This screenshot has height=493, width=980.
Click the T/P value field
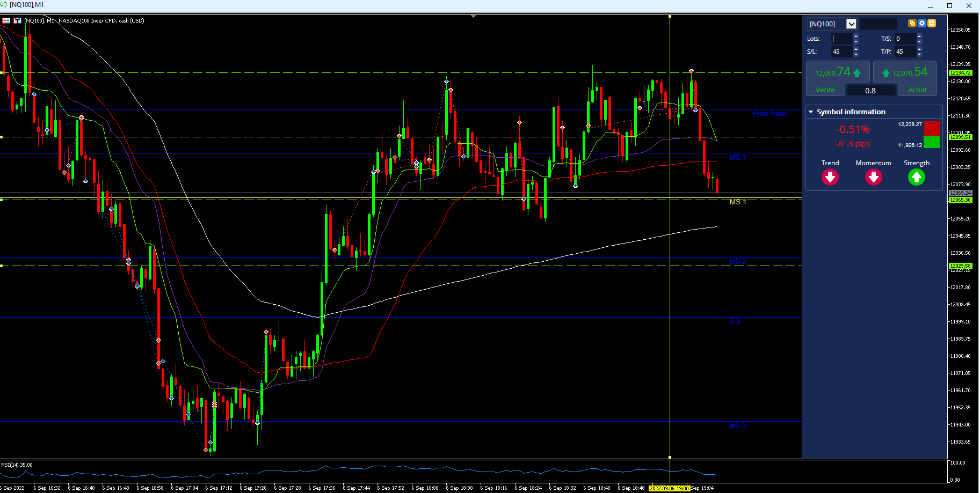(x=905, y=51)
